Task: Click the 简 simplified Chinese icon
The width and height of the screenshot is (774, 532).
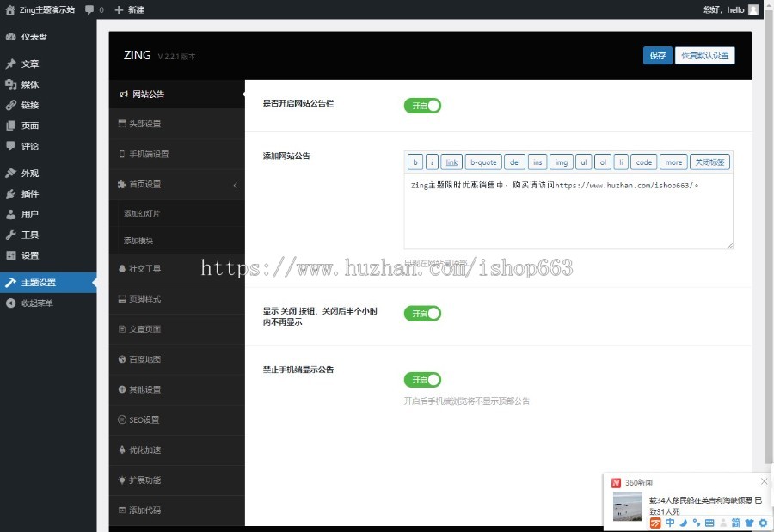Action: (x=736, y=523)
